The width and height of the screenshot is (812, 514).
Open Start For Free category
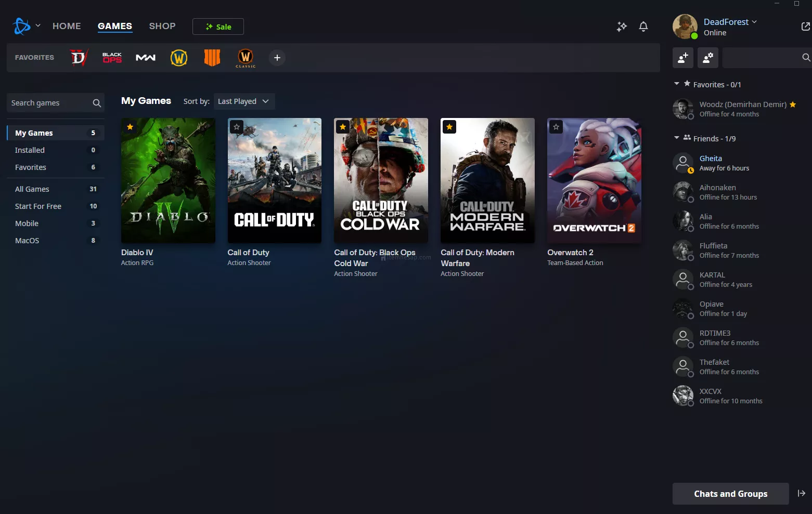coord(56,206)
